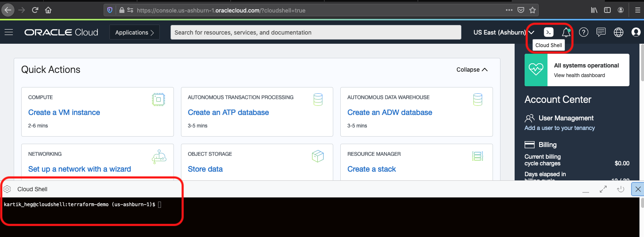Click View health dashboard link
Viewport: 644px width, 237px height.
580,75
